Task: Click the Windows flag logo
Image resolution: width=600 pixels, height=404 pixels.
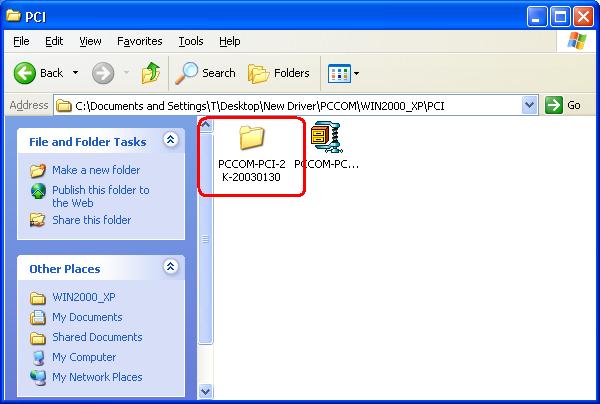Action: coord(577,41)
